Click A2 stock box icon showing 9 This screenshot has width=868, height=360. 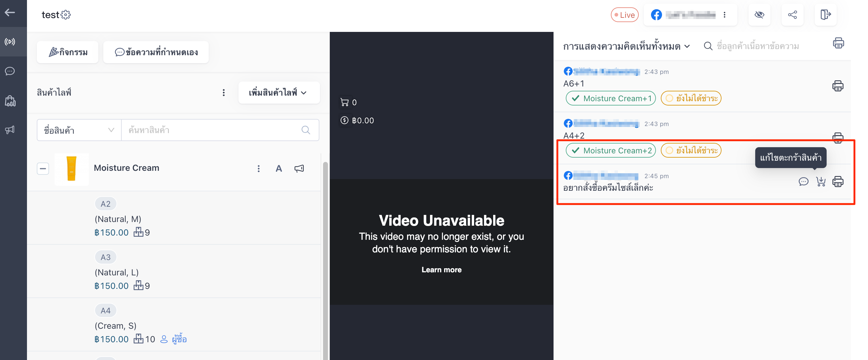click(x=138, y=232)
